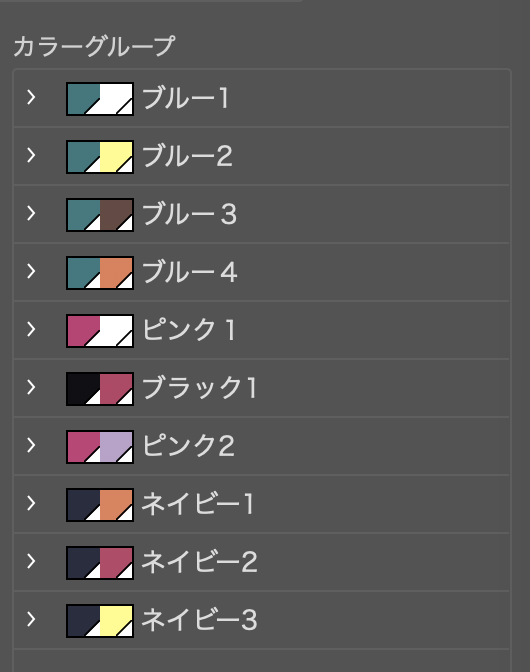Click the ネイビー2 group label
Image resolution: width=530 pixels, height=672 pixels.
199,562
